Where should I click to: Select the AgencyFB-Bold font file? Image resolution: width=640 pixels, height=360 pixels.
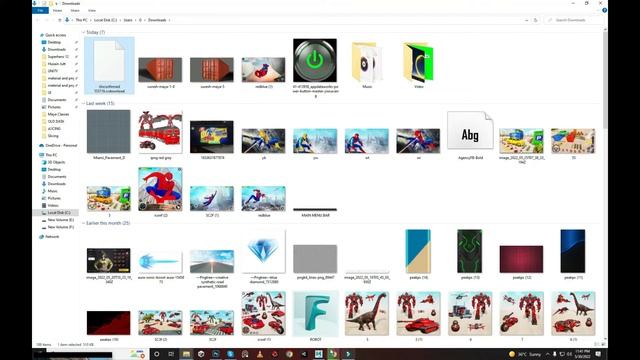tap(470, 131)
